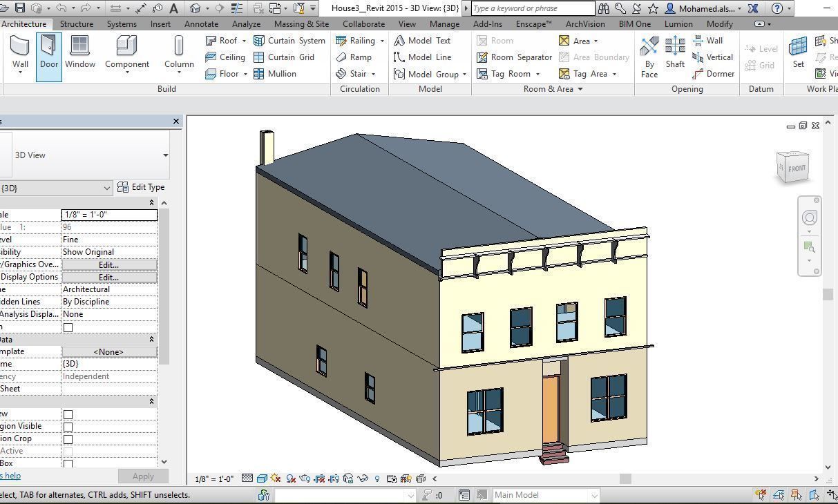Select the Vertical opening tool
Screen dimensions: 838x504
pos(712,57)
